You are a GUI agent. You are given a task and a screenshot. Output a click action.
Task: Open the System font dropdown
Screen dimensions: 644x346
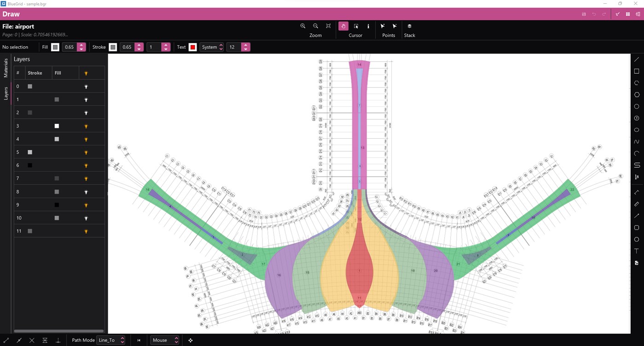[212, 47]
